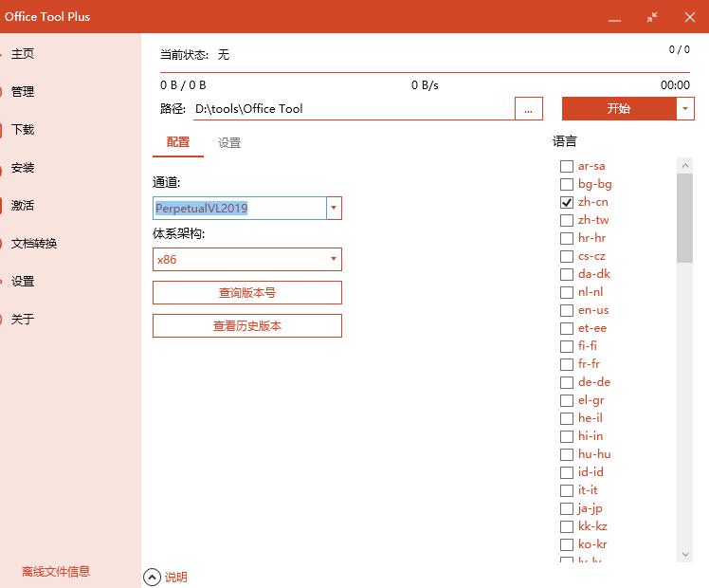Check the ko-kr language checkbox
This screenshot has width=709, height=588.
[567, 544]
